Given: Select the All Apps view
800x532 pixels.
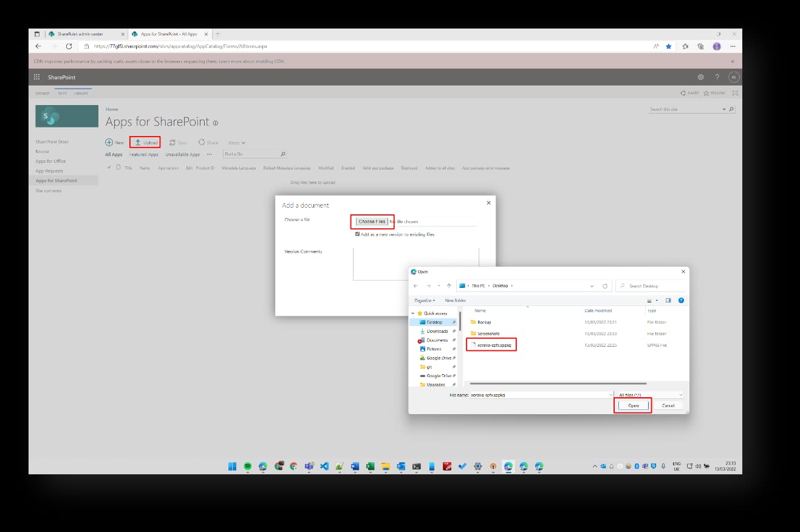Looking at the screenshot, I should click(x=114, y=154).
